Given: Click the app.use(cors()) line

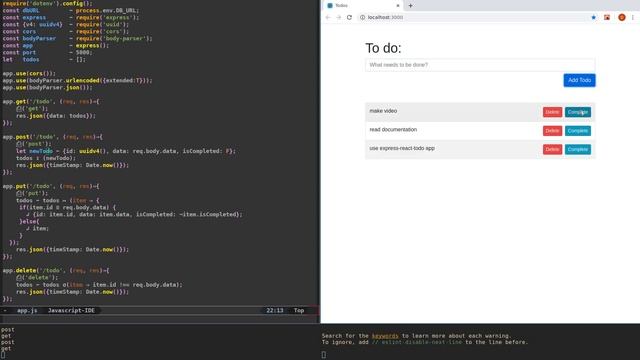Looking at the screenshot, I should pyautogui.click(x=29, y=73).
